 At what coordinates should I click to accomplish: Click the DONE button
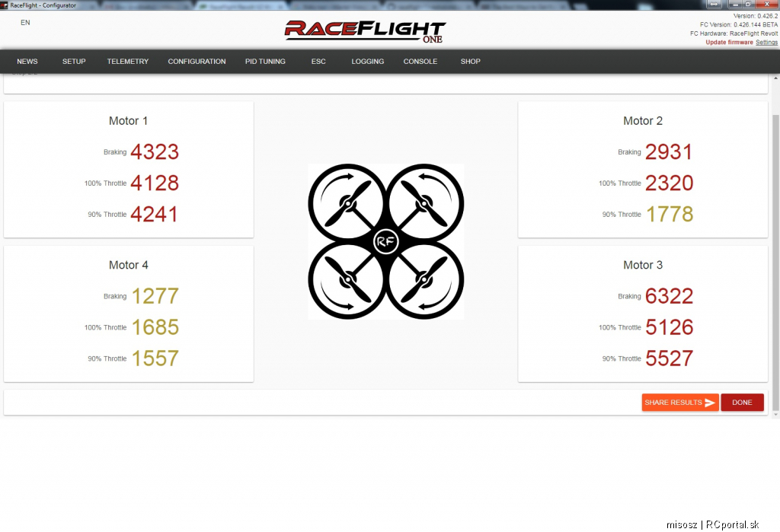click(742, 402)
